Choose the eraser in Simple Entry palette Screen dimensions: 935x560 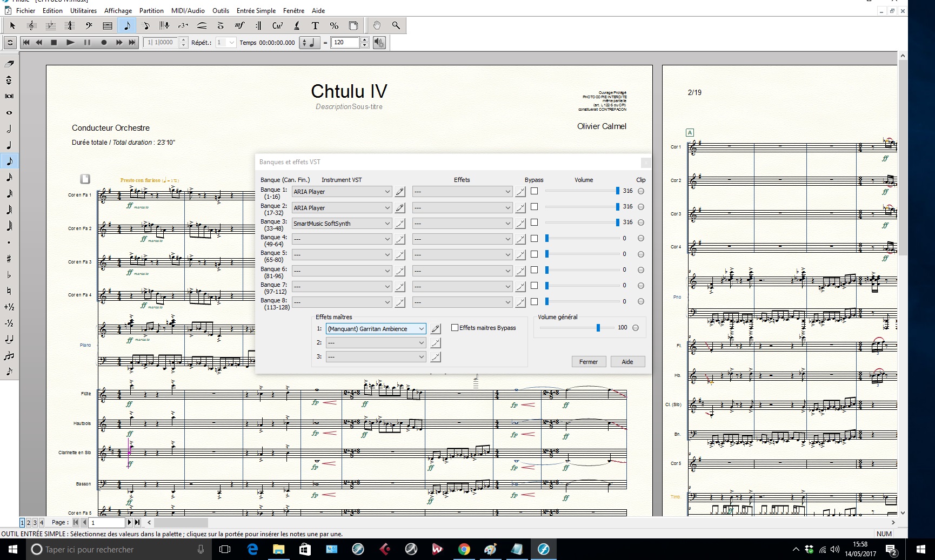pos(9,64)
